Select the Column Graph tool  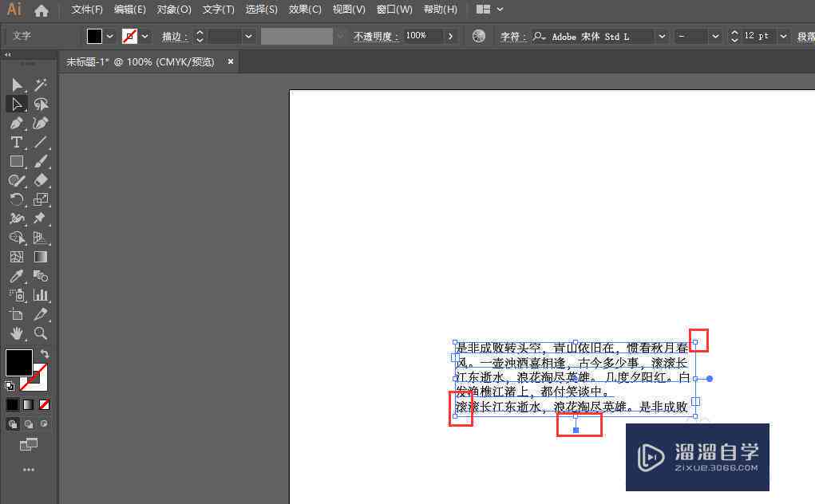[41, 295]
